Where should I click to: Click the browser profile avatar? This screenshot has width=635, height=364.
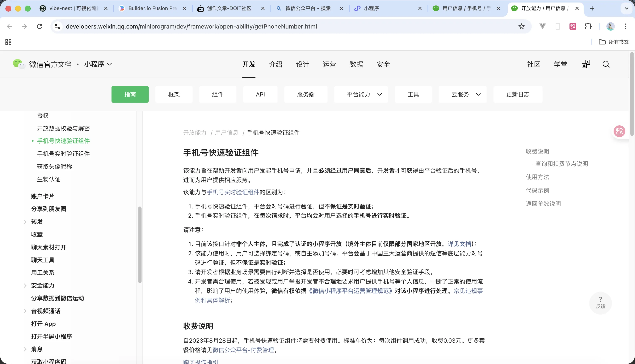pos(610,26)
